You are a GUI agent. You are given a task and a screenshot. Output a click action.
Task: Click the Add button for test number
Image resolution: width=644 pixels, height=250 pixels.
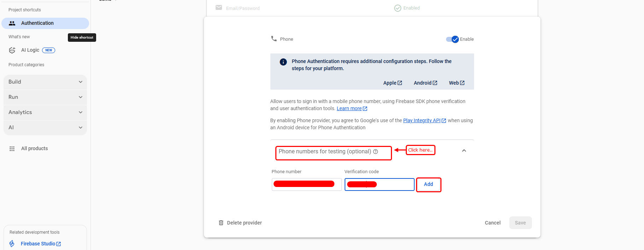point(428,184)
